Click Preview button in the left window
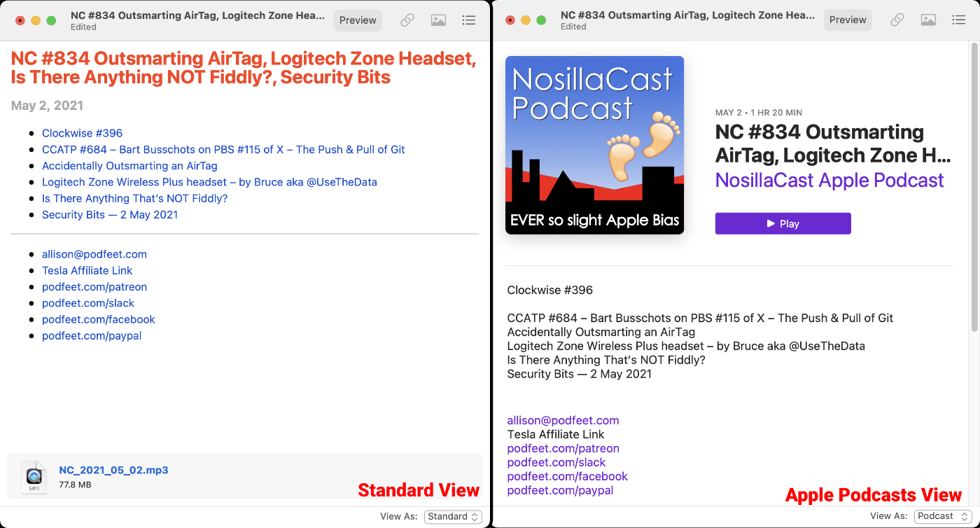The image size is (980, 528). (358, 20)
